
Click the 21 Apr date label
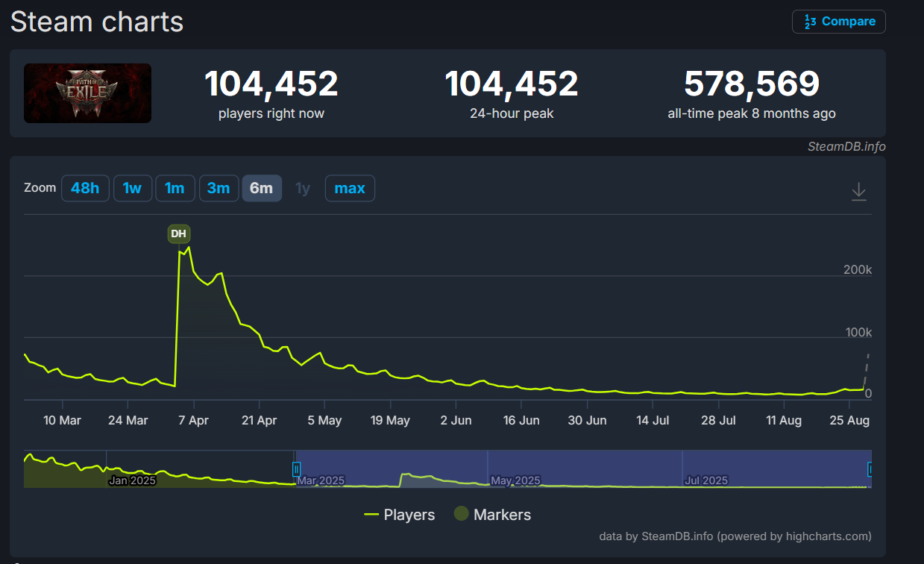tap(259, 421)
